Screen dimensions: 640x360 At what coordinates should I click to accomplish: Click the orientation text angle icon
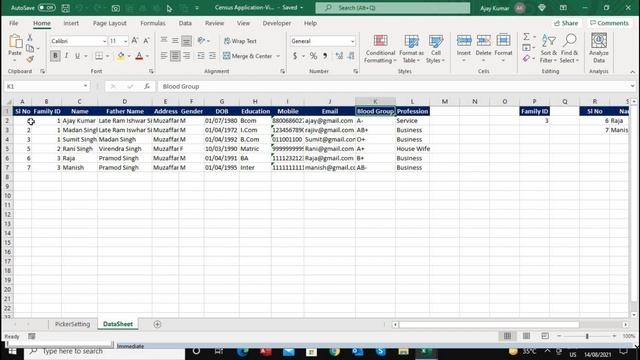click(x=201, y=41)
